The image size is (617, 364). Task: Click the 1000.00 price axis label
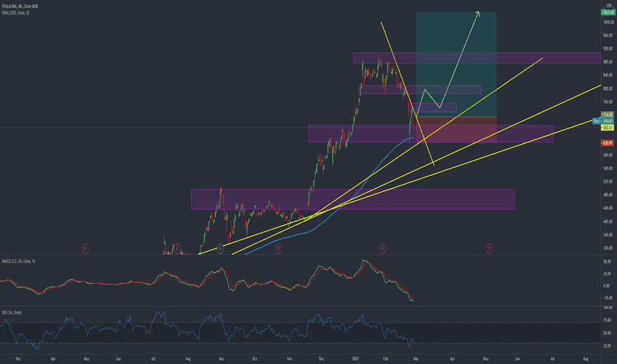[x=608, y=23]
